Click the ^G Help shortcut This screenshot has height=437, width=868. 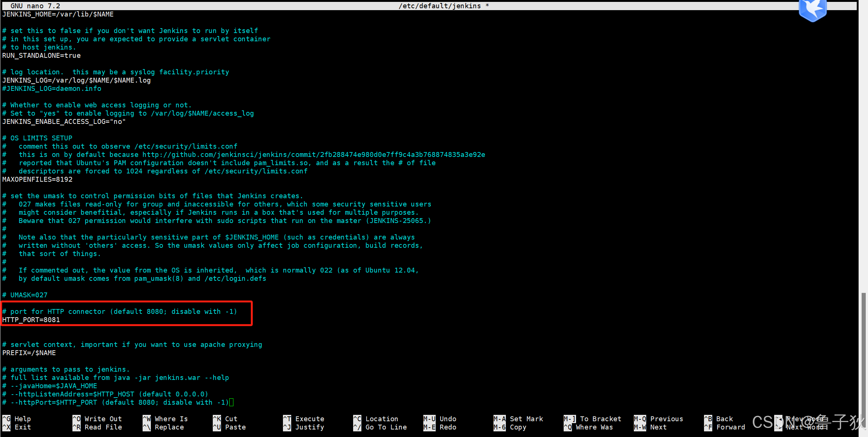click(17, 419)
